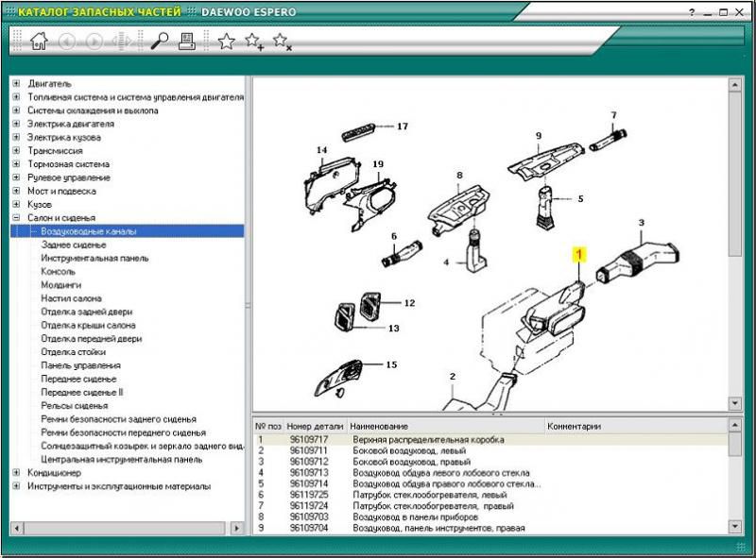
Task: Expand the Кондиционер tree node
Action: coord(17,473)
